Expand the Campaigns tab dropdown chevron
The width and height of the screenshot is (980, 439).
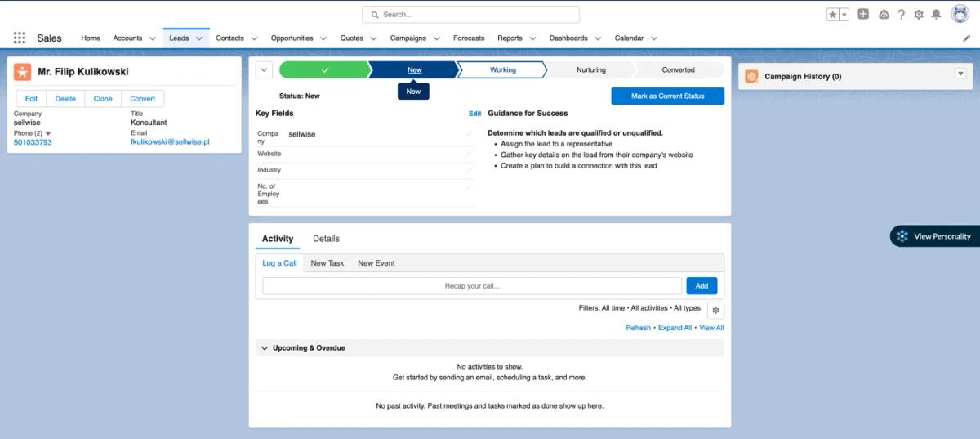pyautogui.click(x=436, y=38)
